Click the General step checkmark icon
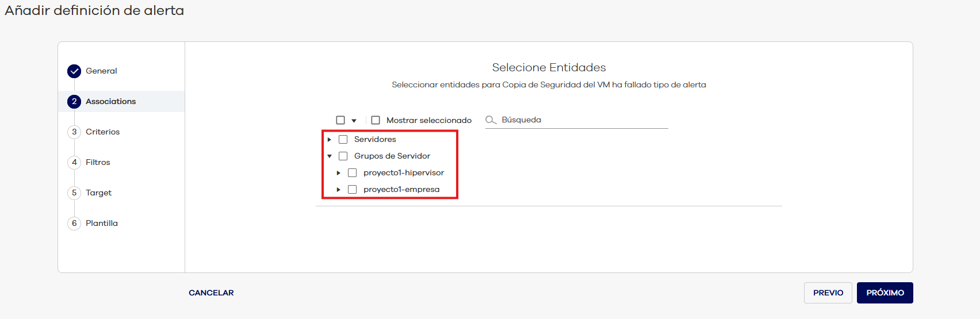The height and width of the screenshot is (319, 980). coord(74,71)
